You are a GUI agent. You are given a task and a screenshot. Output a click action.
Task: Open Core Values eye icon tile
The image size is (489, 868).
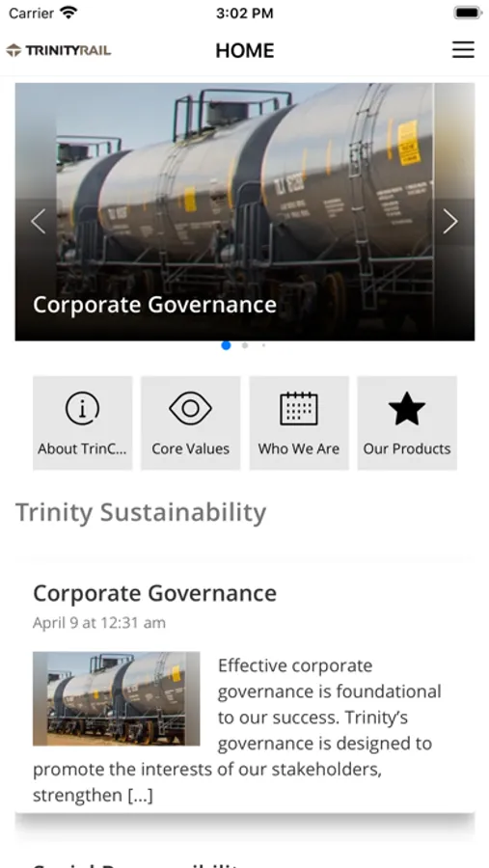[191, 423]
